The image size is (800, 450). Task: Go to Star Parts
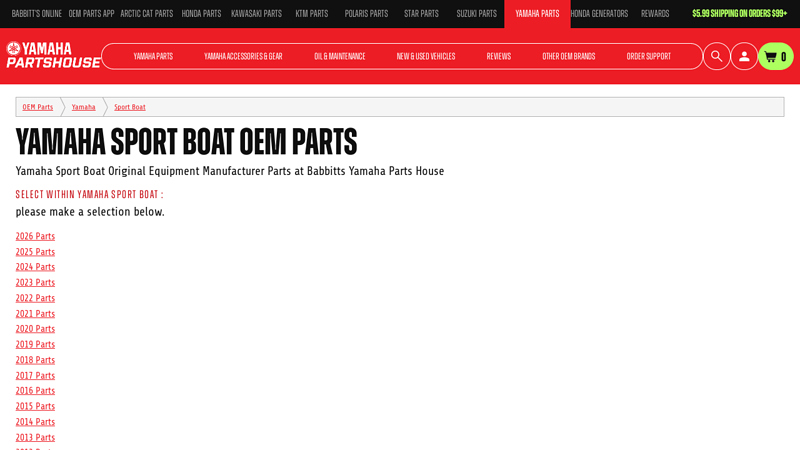(x=421, y=14)
